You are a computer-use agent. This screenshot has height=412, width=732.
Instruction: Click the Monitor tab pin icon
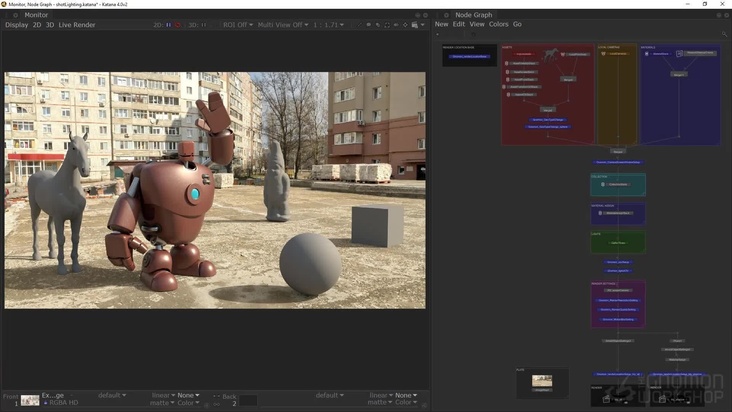[x=15, y=15]
